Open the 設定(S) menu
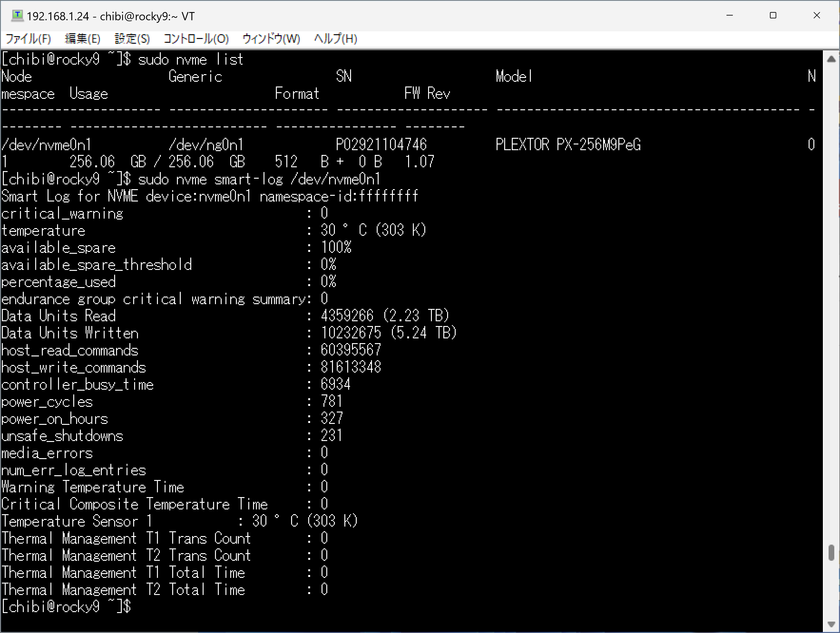Image resolution: width=840 pixels, height=633 pixels. click(x=132, y=39)
